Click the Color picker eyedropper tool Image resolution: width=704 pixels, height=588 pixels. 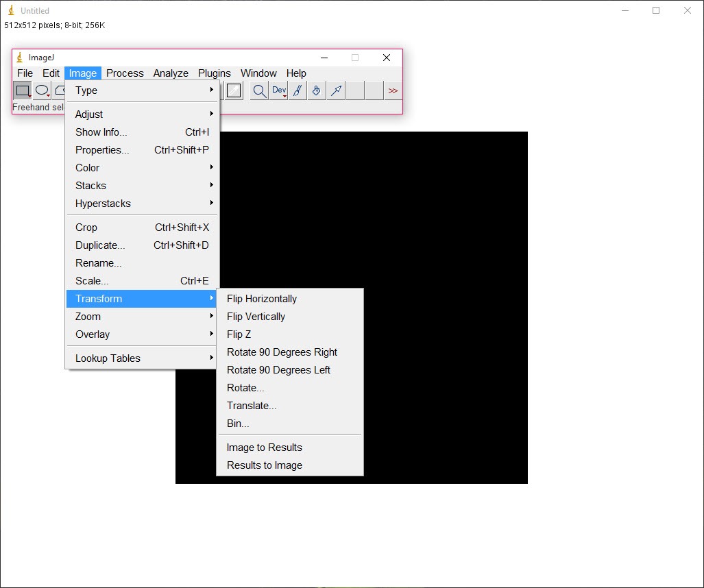[234, 90]
